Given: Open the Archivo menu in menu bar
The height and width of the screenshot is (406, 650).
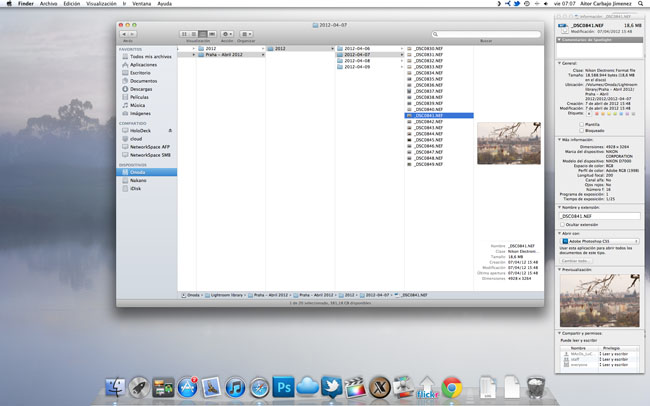Looking at the screenshot, I should pyautogui.click(x=48, y=4).
